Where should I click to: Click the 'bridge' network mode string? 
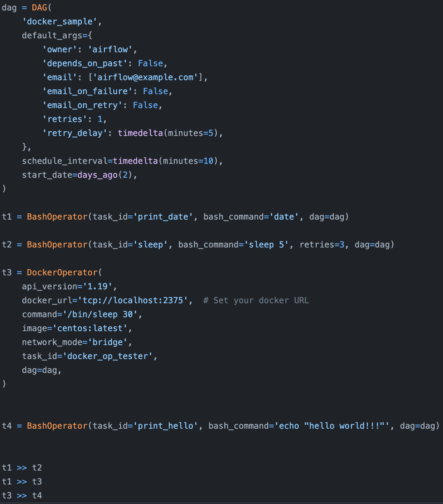tap(107, 342)
